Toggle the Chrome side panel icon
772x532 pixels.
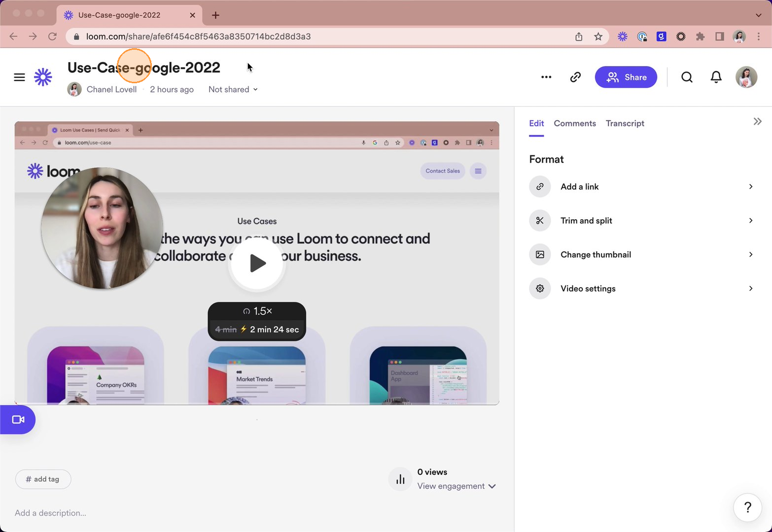[720, 36]
